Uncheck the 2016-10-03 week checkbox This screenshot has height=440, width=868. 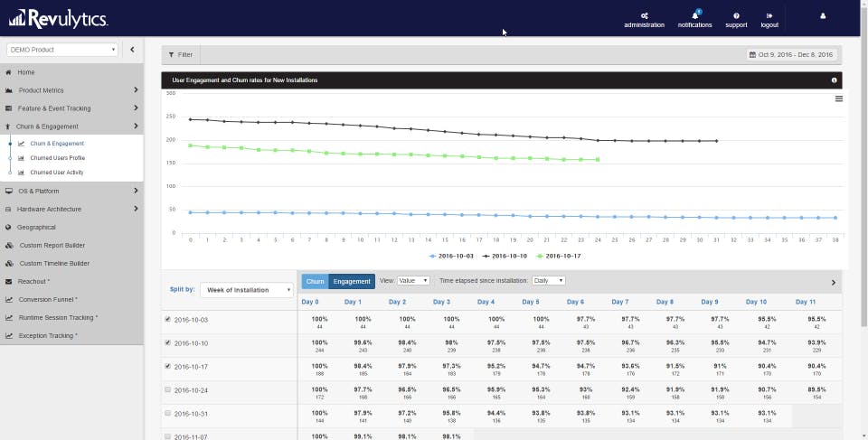coord(168,319)
